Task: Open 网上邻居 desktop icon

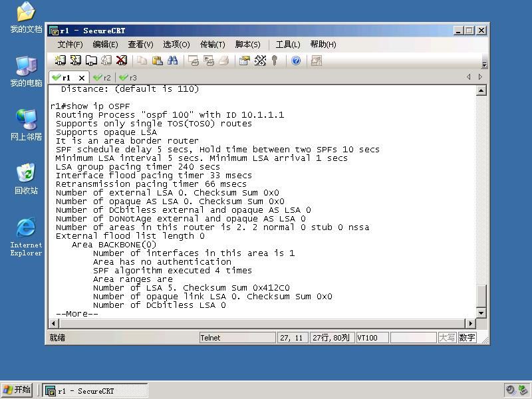Action: [x=26, y=125]
